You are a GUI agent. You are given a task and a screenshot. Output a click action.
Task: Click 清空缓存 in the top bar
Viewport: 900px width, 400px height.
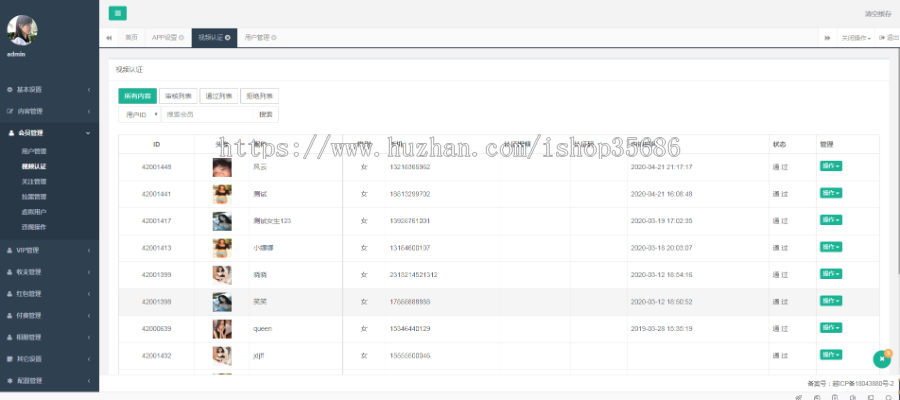pos(878,14)
